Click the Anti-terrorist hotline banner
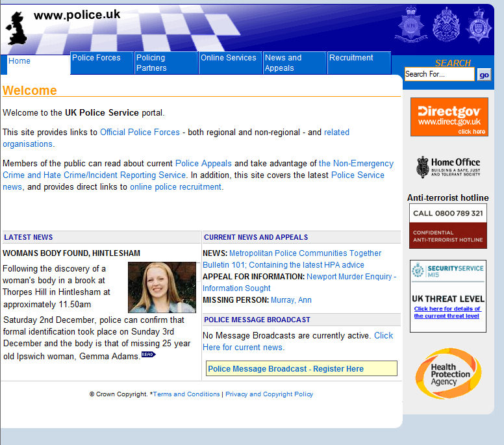The height and width of the screenshot is (445, 504). pos(447,225)
